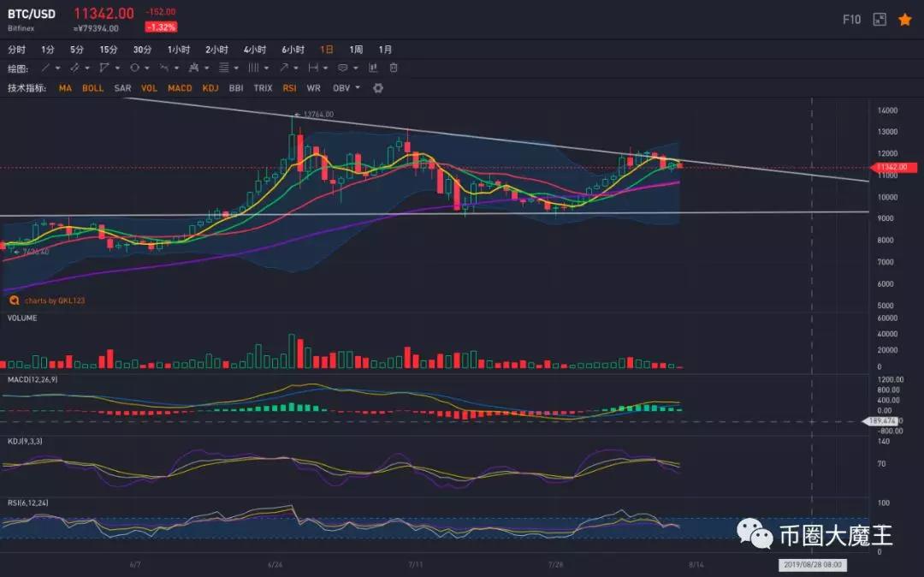The width and height of the screenshot is (924, 577).
Task: Click the 13764.00 high price marker
Action: 314,115
